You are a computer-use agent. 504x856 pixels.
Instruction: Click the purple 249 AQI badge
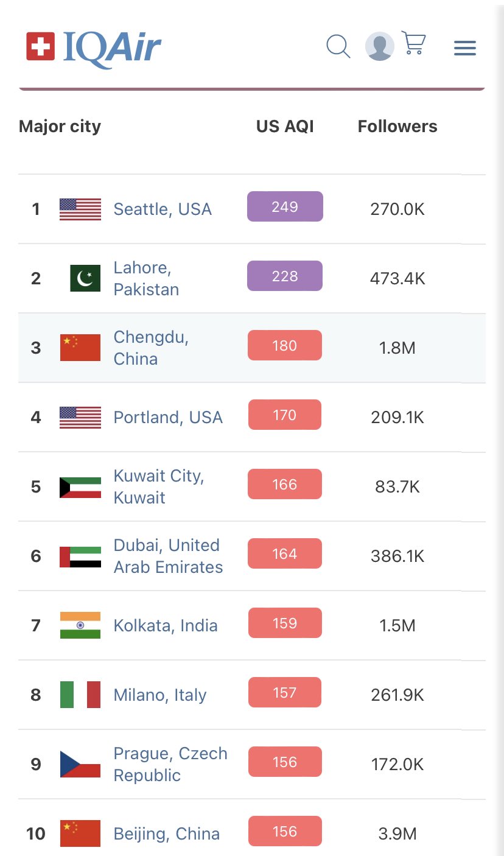tap(285, 206)
